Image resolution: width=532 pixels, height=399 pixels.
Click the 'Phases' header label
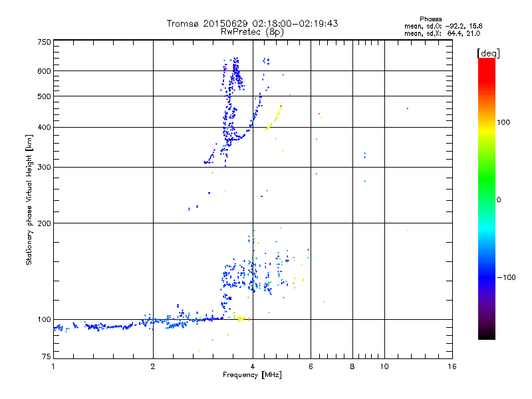point(430,19)
